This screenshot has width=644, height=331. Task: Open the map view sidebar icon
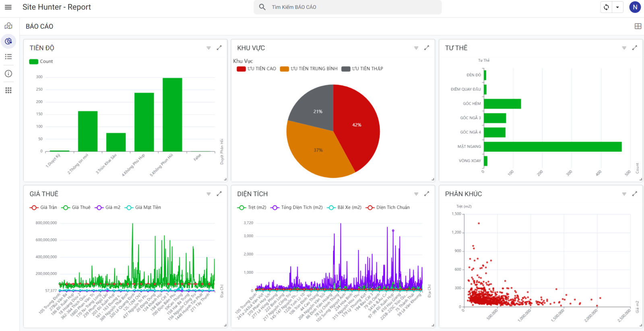point(8,26)
